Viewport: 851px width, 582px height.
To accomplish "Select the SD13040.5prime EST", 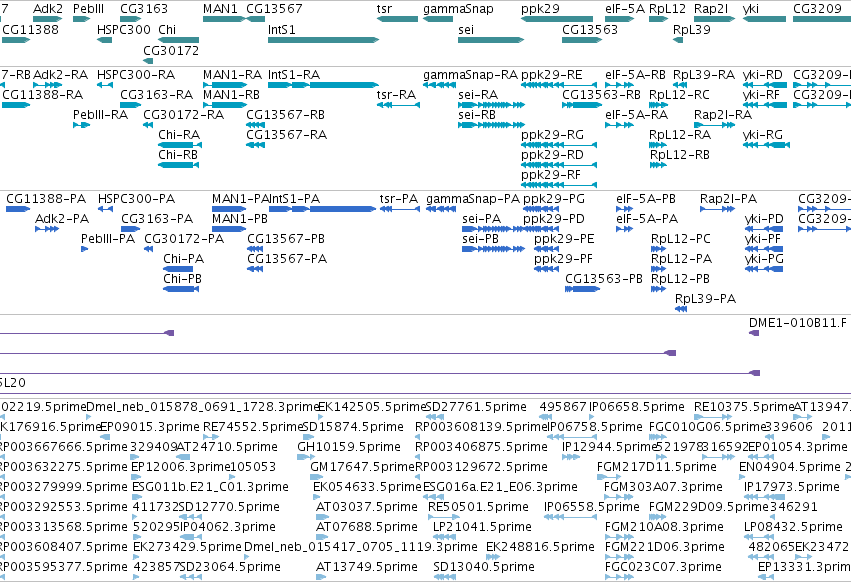I will pos(443,577).
